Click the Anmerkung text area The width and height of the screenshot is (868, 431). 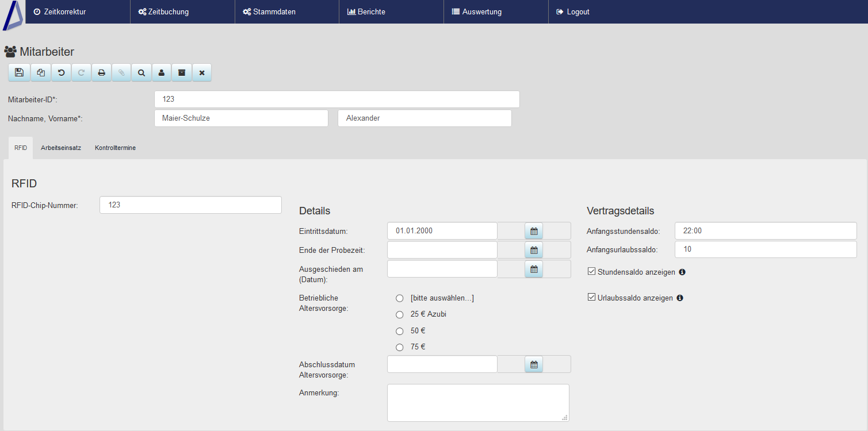tap(479, 403)
